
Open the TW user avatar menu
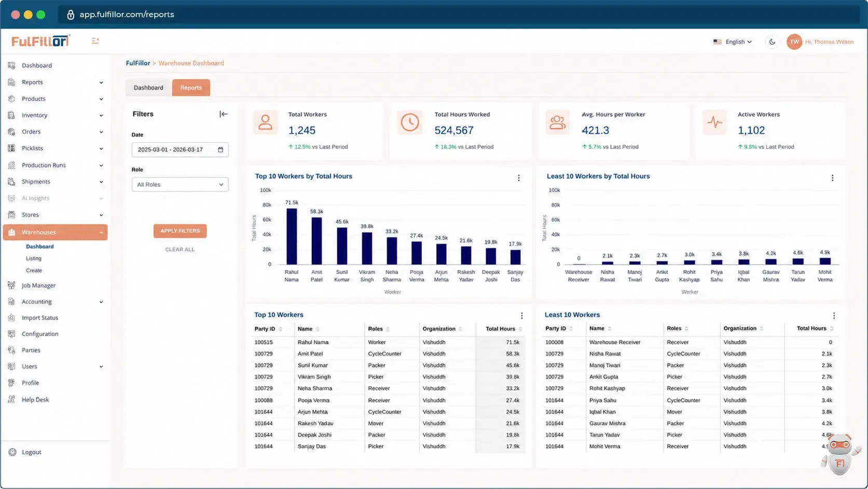pos(794,42)
